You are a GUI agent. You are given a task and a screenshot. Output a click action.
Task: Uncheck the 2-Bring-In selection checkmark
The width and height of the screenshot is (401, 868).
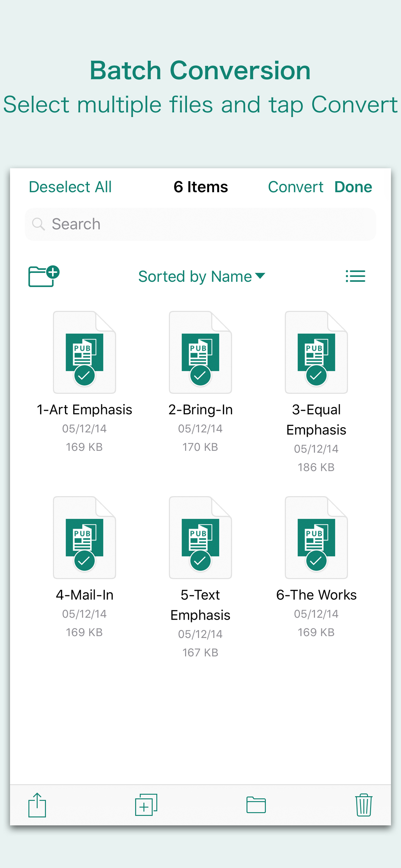[200, 375]
